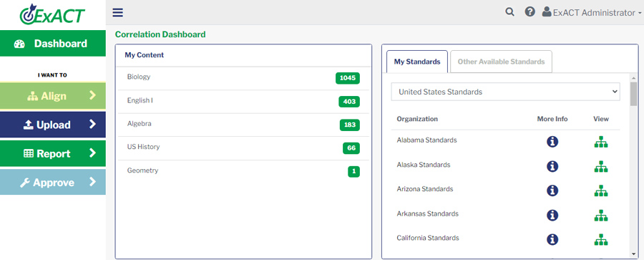The width and height of the screenshot is (644, 260).
Task: View California Standards hierarchy icon
Action: point(601,239)
